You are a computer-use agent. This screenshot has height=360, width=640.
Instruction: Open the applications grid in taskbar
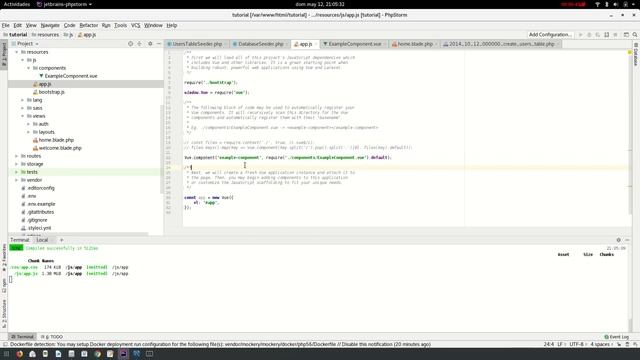[7, 354]
